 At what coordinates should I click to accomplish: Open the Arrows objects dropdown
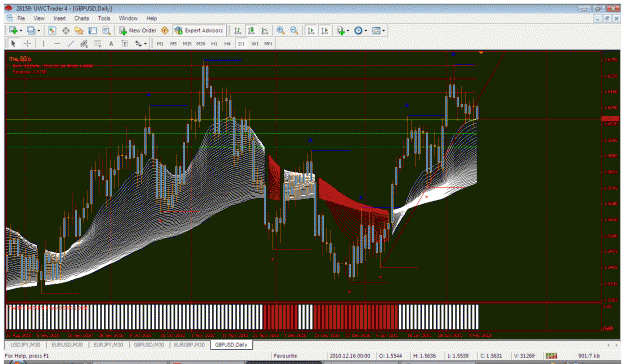(x=141, y=43)
